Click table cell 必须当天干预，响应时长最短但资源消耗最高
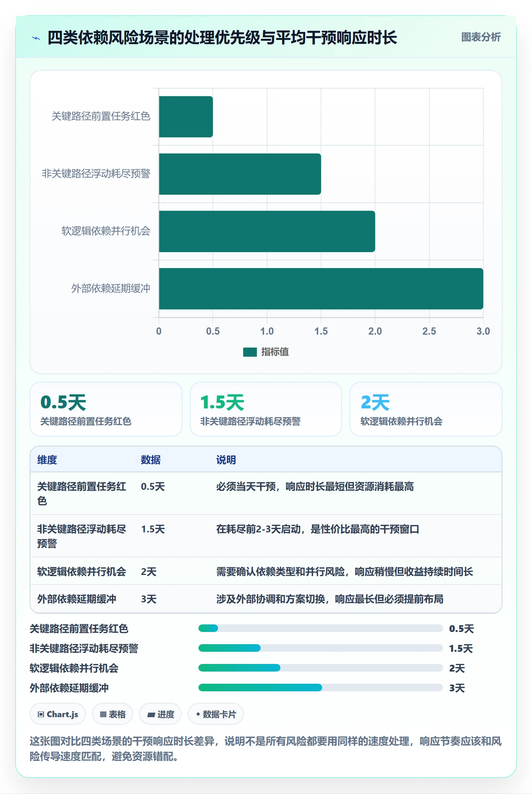Screen dimensions: 532x794 (x=315, y=486)
